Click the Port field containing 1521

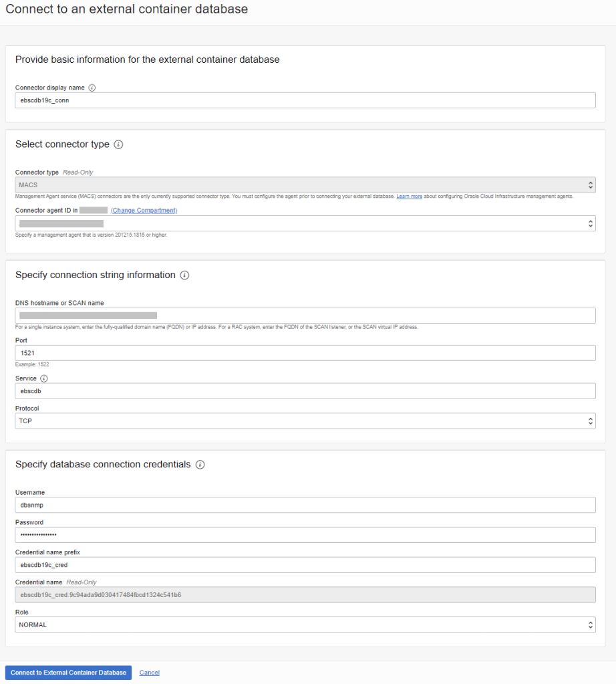click(305, 353)
